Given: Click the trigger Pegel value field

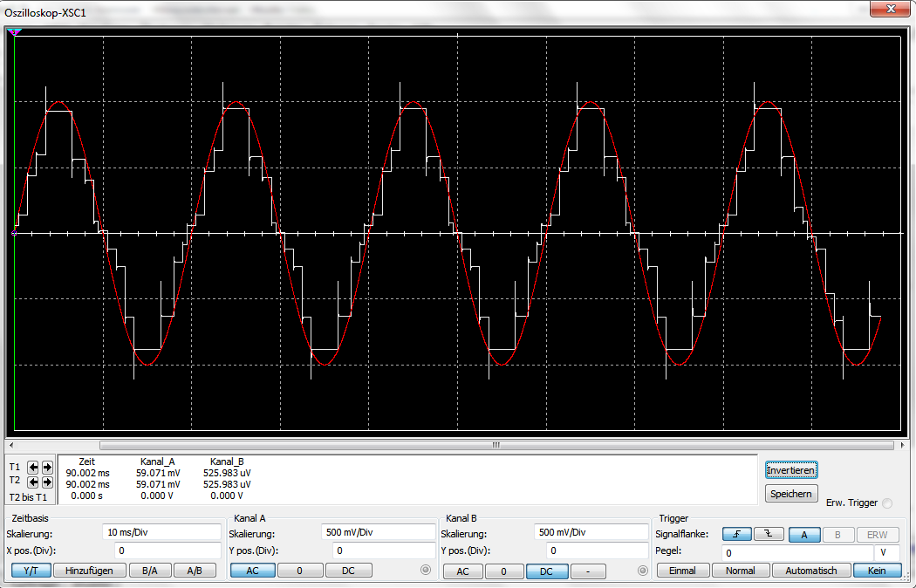Looking at the screenshot, I should click(797, 552).
